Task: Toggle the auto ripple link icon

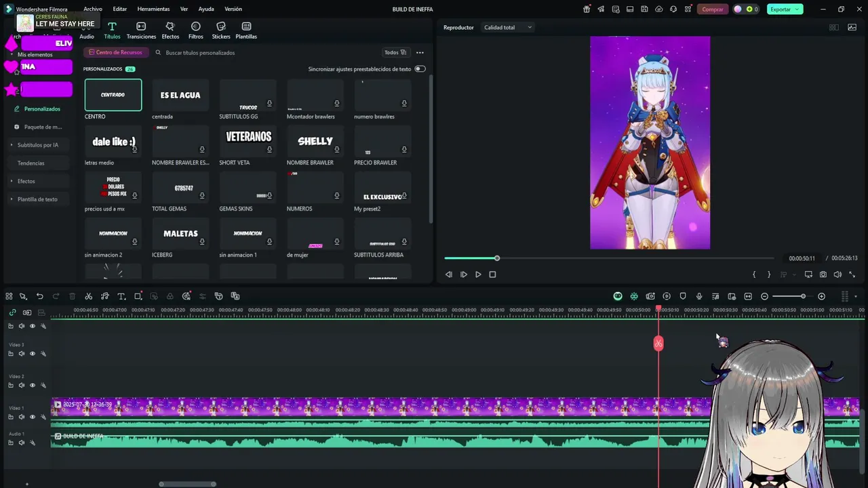Action: click(12, 312)
